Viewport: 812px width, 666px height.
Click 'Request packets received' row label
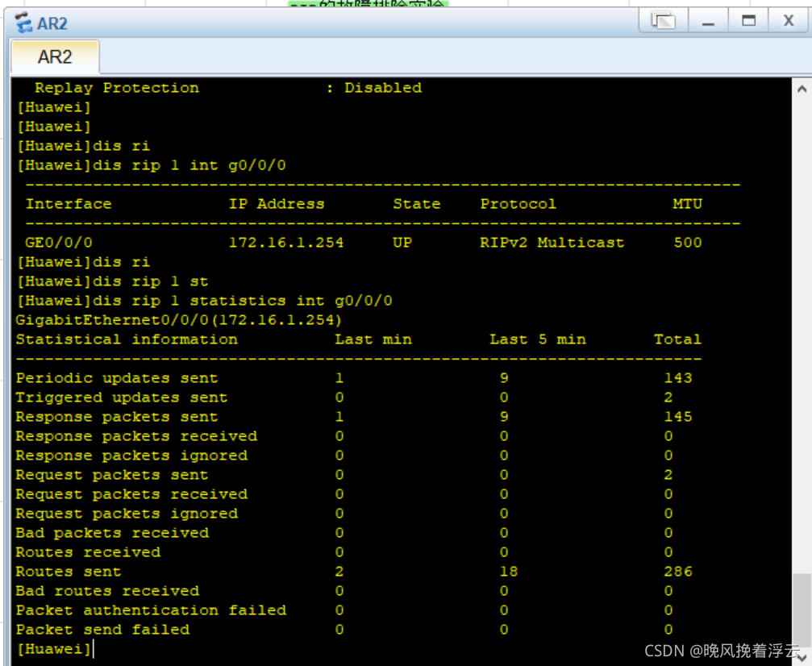(131, 494)
